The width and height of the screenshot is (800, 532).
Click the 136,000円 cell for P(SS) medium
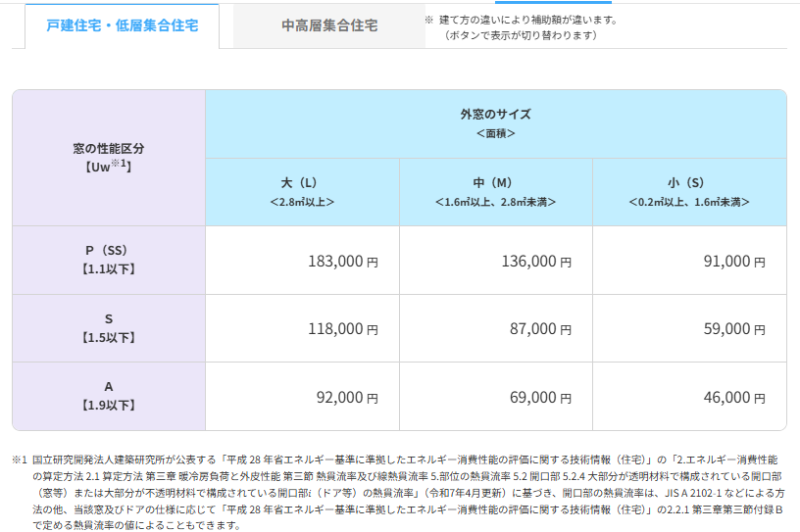point(496,261)
